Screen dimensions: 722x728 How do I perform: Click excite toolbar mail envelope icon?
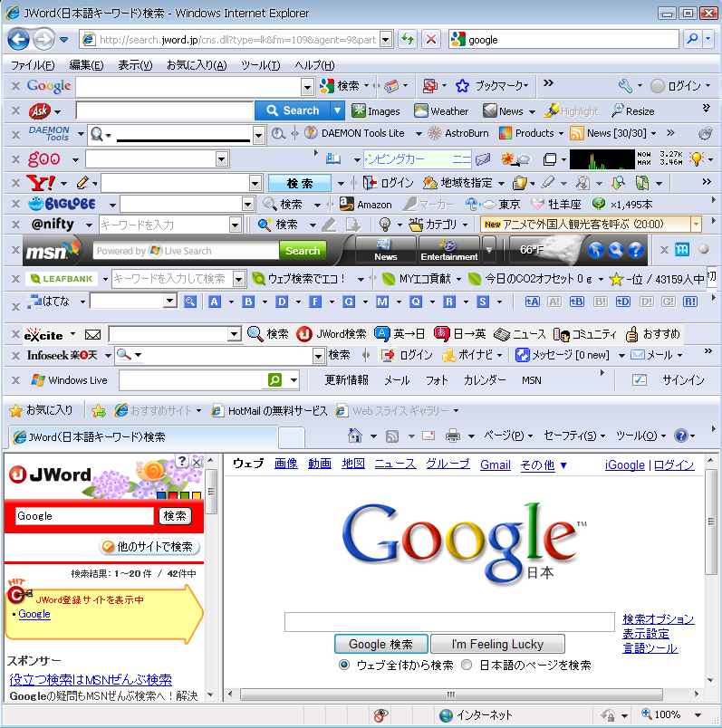pyautogui.click(x=93, y=334)
